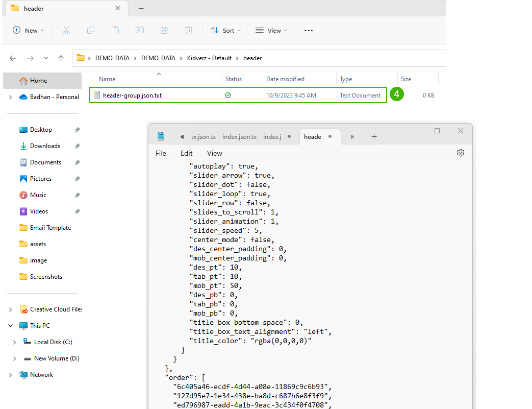Sort by Type column header
Image resolution: width=532 pixels, height=409 pixels.
[x=346, y=79]
